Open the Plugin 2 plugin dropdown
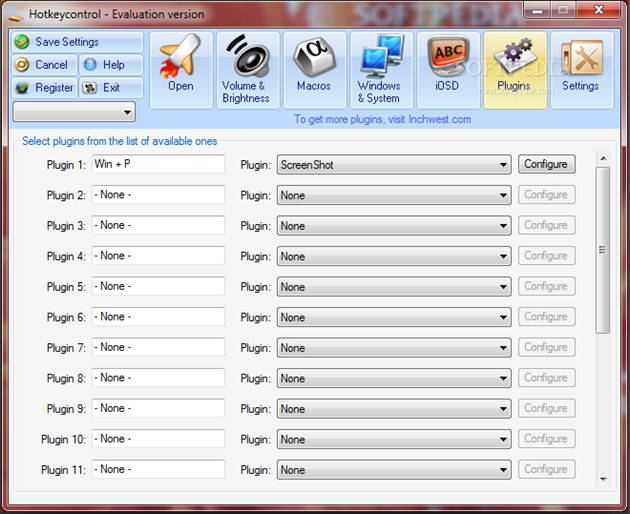This screenshot has width=630, height=514. click(x=394, y=195)
